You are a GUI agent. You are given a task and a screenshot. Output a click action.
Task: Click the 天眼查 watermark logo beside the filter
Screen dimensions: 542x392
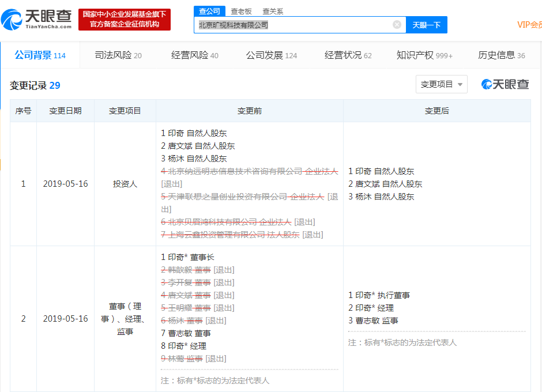coord(505,85)
